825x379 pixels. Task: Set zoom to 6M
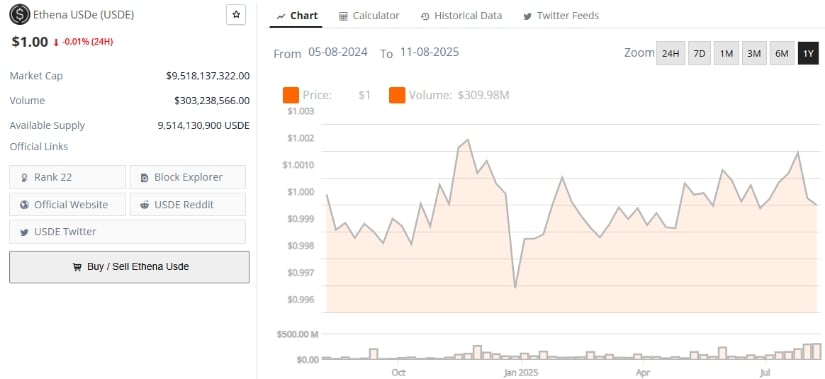click(x=782, y=53)
